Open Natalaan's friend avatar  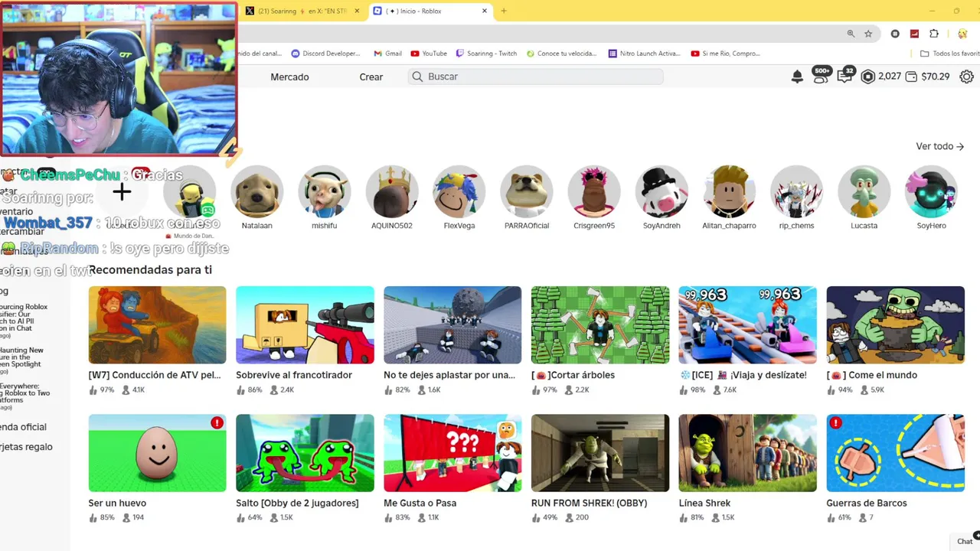(x=257, y=191)
